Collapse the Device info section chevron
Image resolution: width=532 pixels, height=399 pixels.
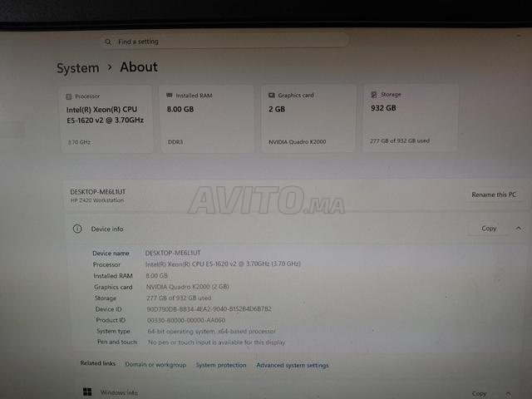519,229
